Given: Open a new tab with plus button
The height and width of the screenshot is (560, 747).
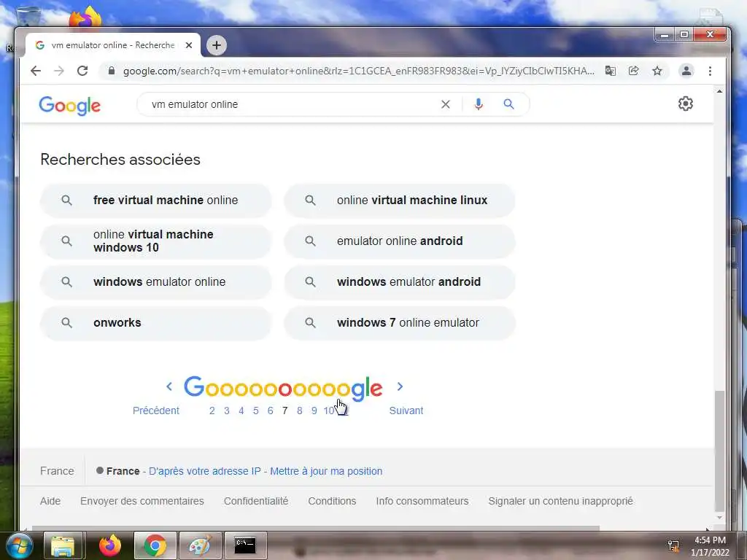Looking at the screenshot, I should tap(217, 45).
